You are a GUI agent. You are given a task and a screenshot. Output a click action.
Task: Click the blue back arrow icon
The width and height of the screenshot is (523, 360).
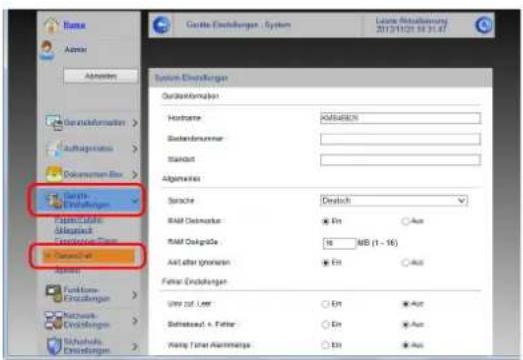coord(161,25)
